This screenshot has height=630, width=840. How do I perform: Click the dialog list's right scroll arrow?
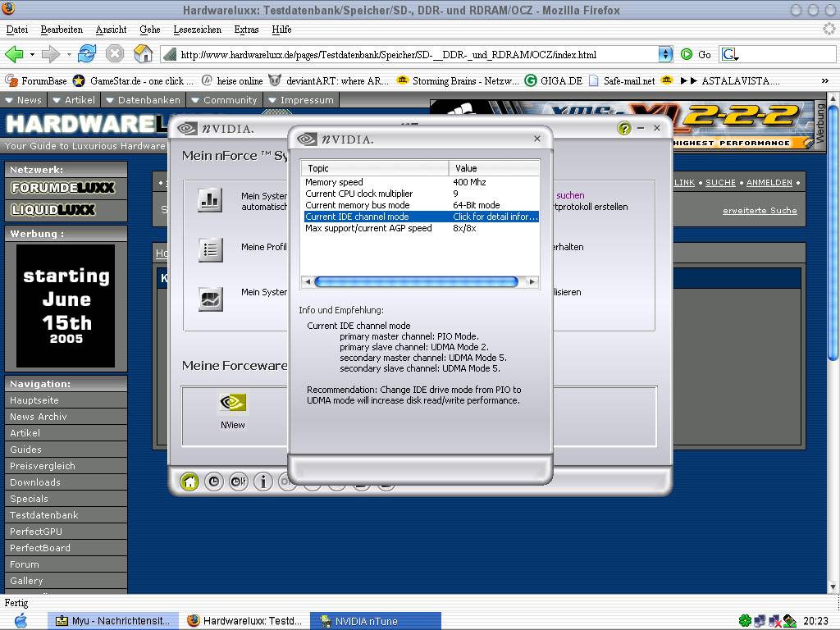(532, 281)
